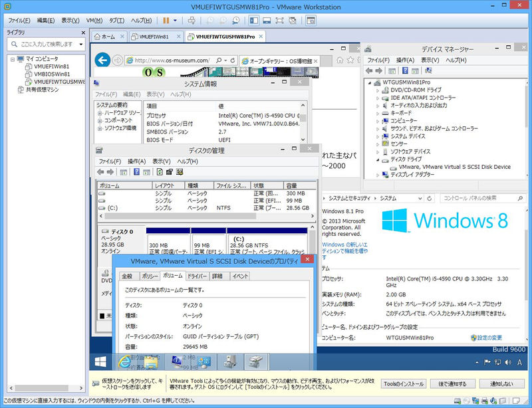
Task: Expand ソフトウェア環境 in システム情報
Action: [x=100, y=128]
